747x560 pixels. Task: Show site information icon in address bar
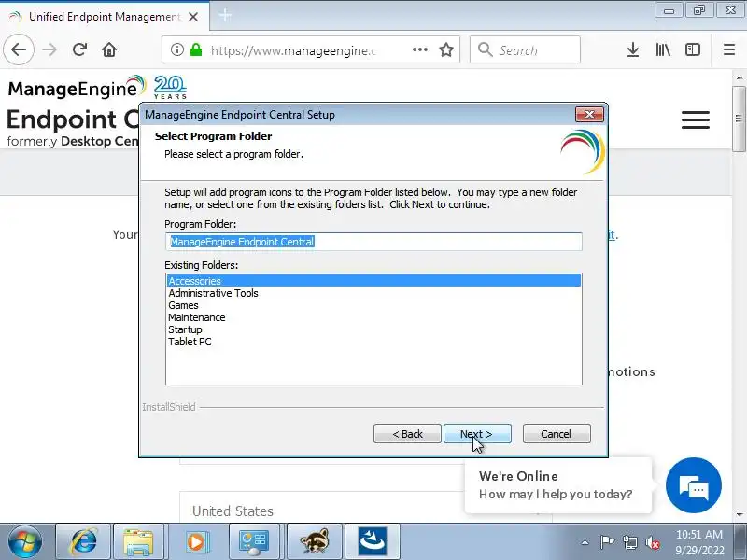(177, 49)
